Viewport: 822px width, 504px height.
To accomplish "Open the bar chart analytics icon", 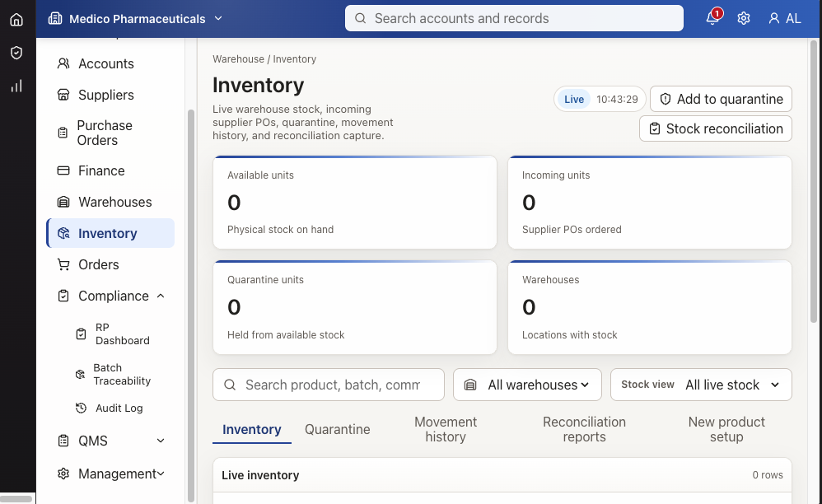I will pos(16,86).
